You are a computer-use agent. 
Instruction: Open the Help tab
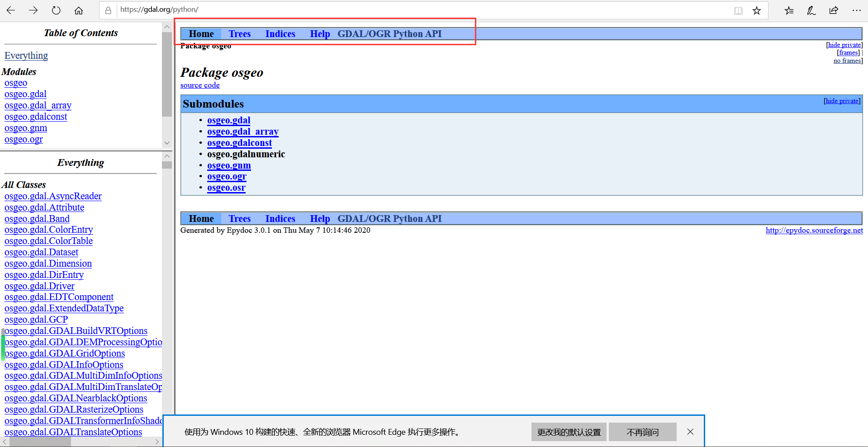(x=320, y=33)
